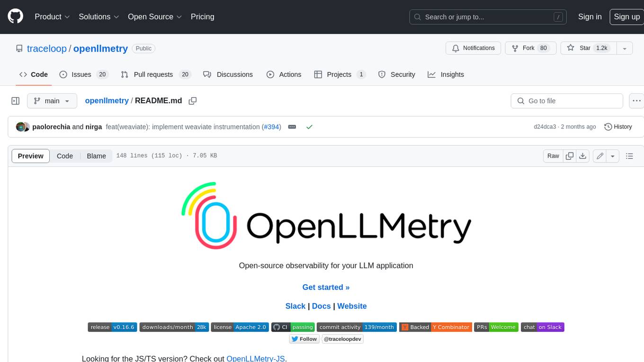Open the edit options dropdown arrow

click(x=613, y=156)
